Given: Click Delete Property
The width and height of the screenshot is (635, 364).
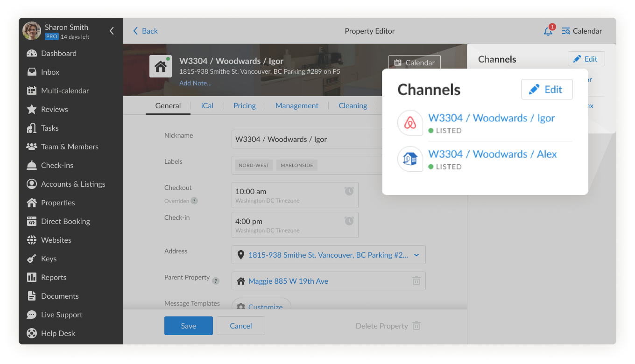Looking at the screenshot, I should pos(388,326).
